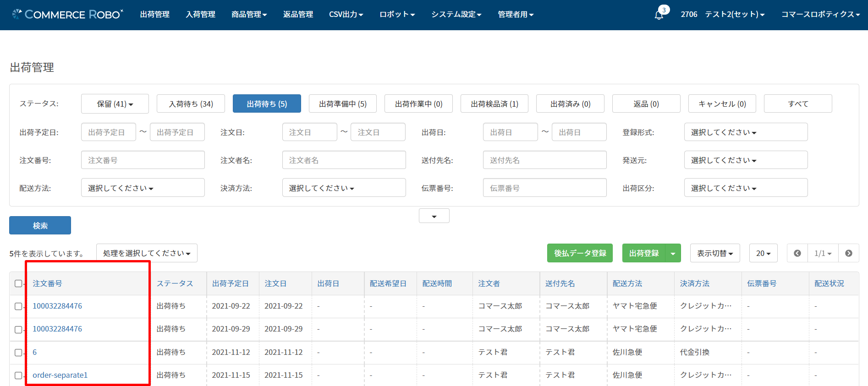Open the 出荷登録 split-button arrow
The image size is (868, 386).
click(673, 253)
